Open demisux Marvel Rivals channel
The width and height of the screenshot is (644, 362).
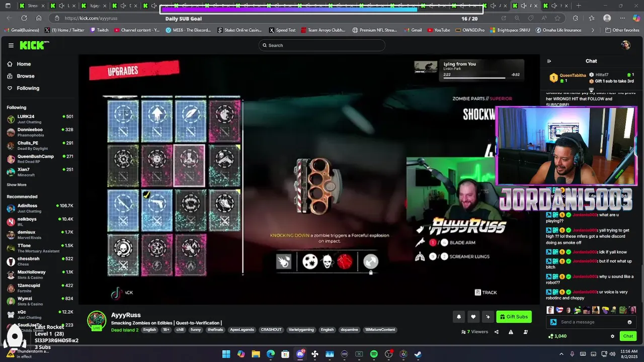coord(39,234)
